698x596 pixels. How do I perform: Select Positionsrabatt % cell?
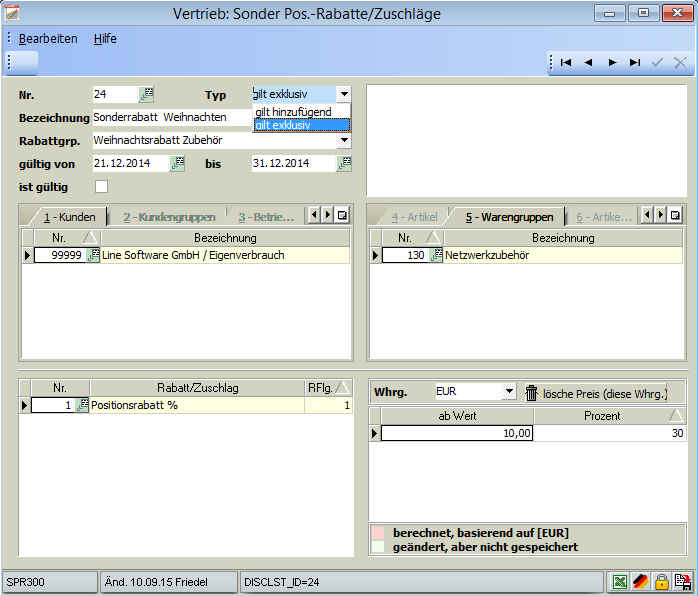click(197, 405)
